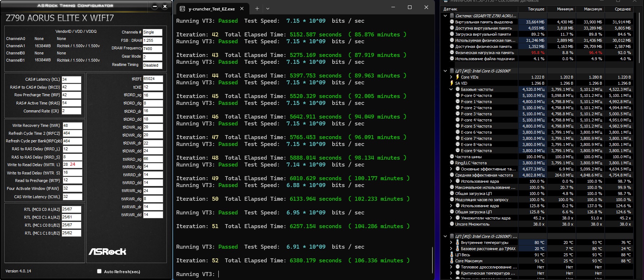Collapse the Базовые частоты row
Screen dimensions: 644x280
point(451,89)
